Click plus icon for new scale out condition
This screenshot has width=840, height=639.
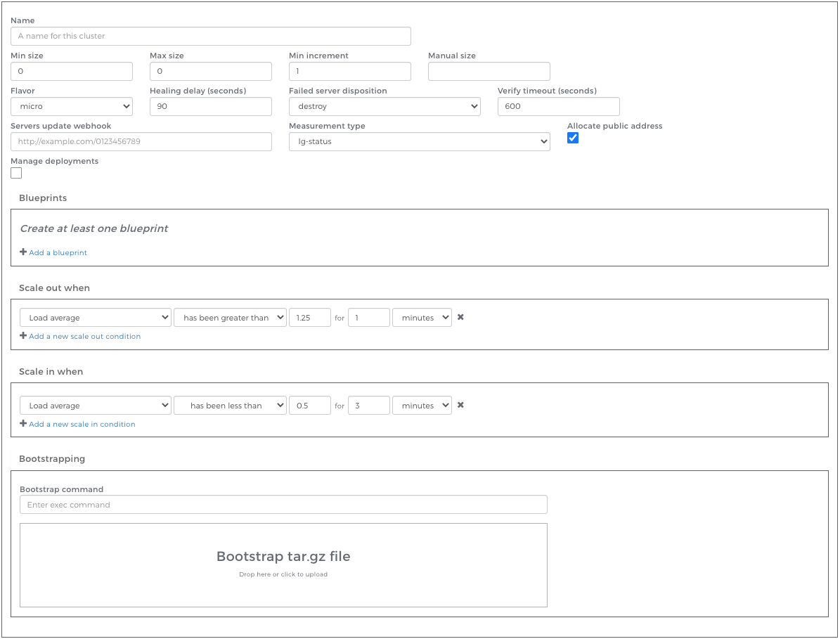coord(23,336)
